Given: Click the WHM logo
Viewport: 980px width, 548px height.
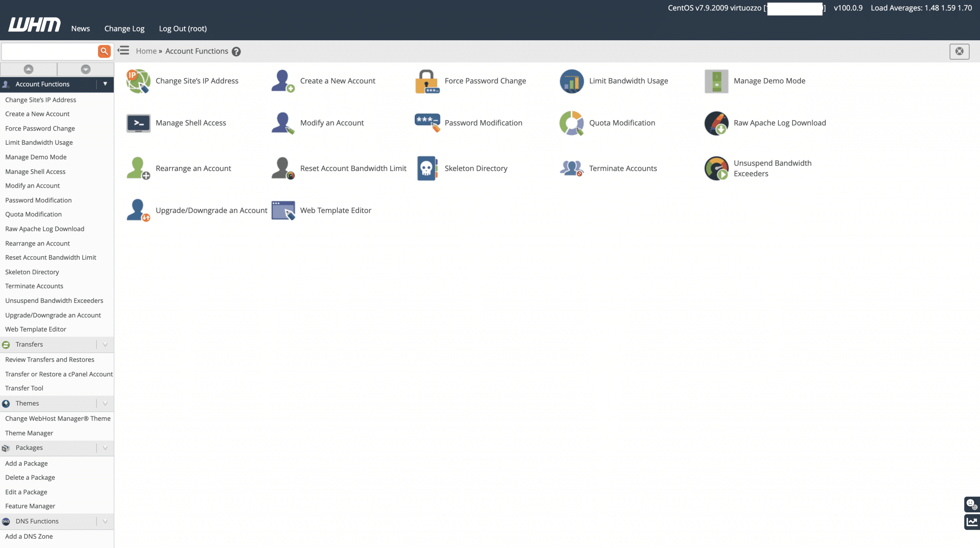Looking at the screenshot, I should click(x=34, y=25).
